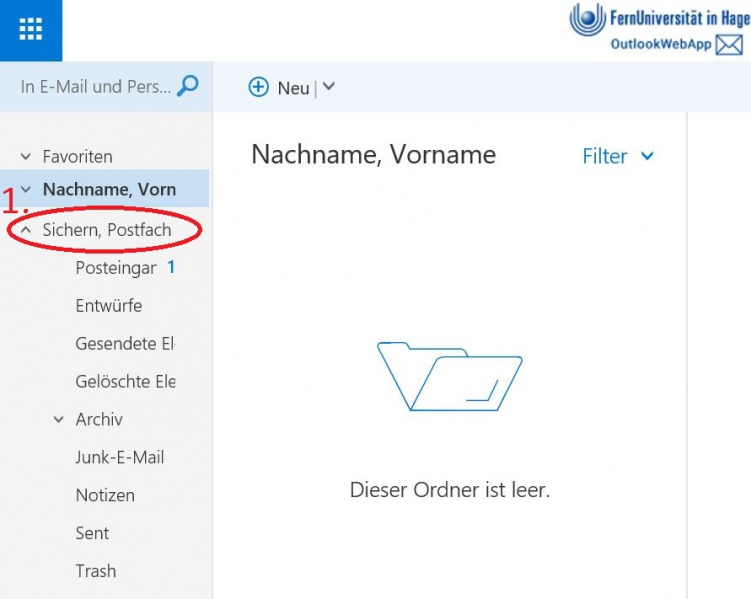The height and width of the screenshot is (599, 751).
Task: Click the OutlookWebApp envelope icon
Action: tap(728, 45)
